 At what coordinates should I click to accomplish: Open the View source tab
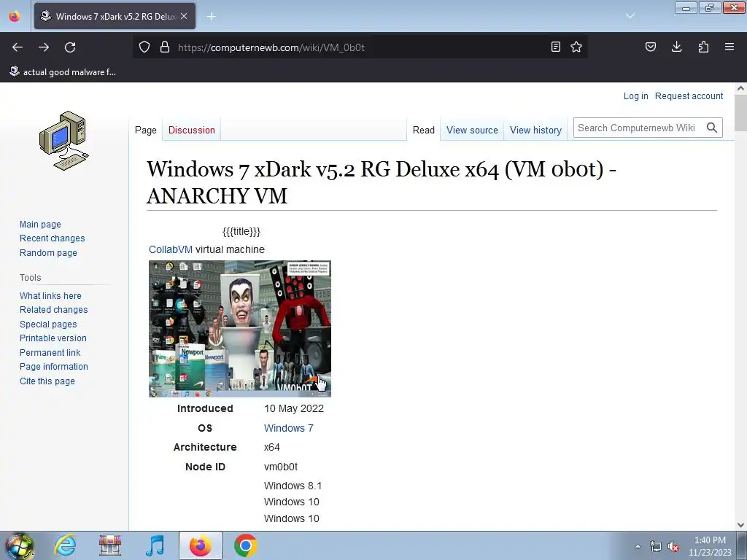(472, 130)
